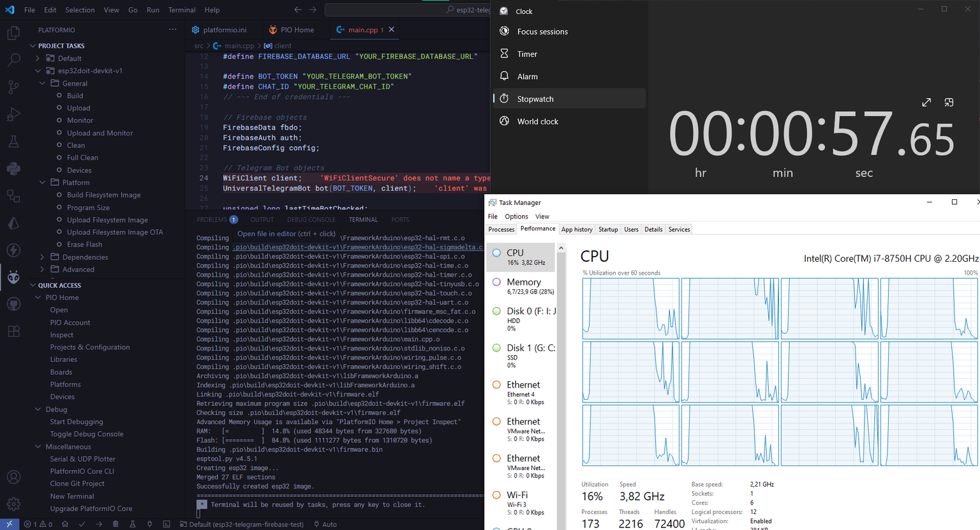Click the stopwatch keep-on-top icon
This screenshot has width=980, height=530.
click(x=949, y=102)
